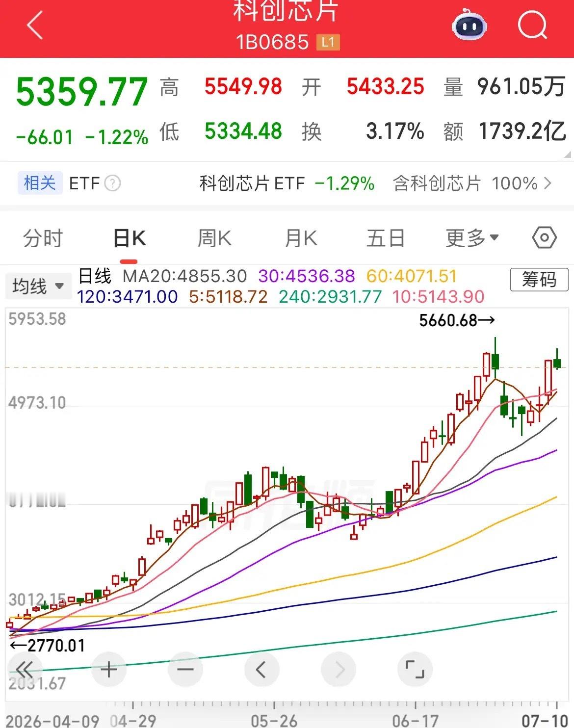The height and width of the screenshot is (728, 574).
Task: Tap the low value 5334.48
Action: point(243,131)
